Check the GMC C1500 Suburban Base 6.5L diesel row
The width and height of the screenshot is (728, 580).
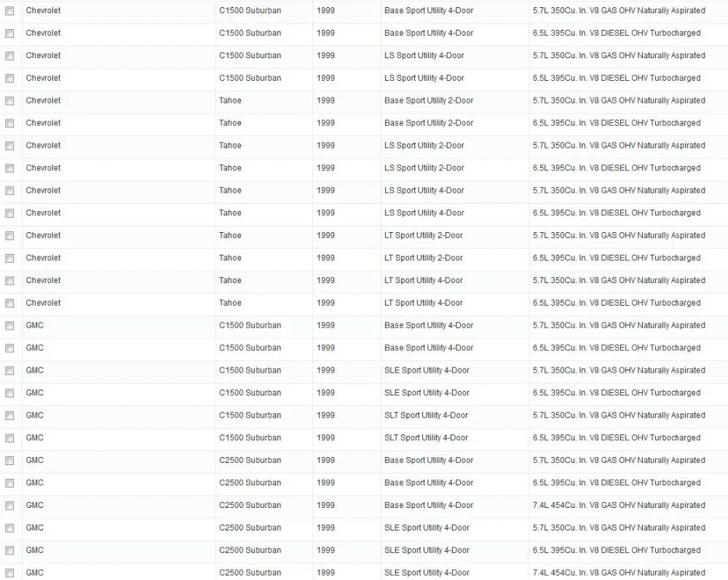click(x=9, y=349)
